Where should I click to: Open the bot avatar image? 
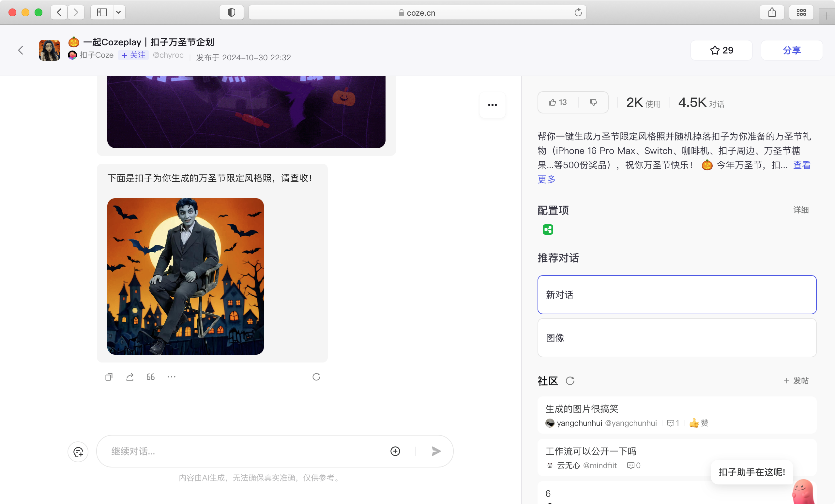(x=50, y=50)
